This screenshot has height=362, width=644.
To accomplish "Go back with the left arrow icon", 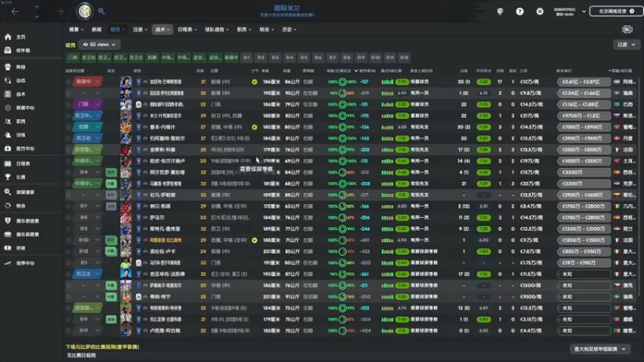I will pyautogui.click(x=14, y=11).
